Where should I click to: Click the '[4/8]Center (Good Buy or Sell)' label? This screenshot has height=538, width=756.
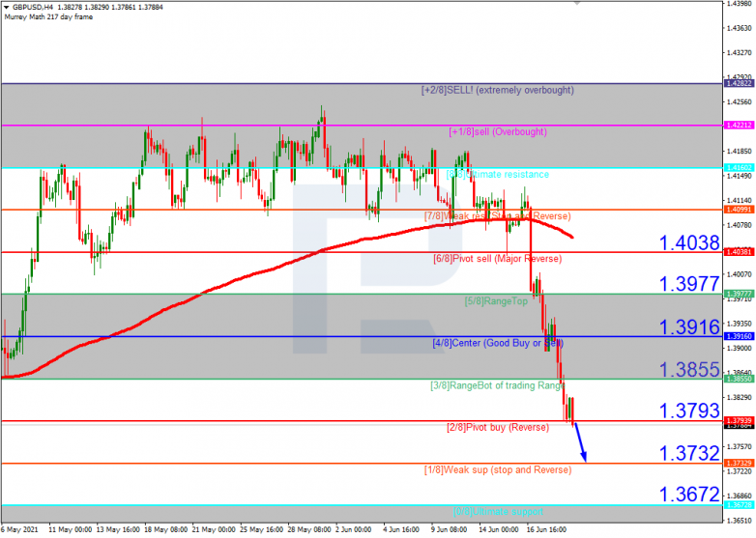(498, 344)
